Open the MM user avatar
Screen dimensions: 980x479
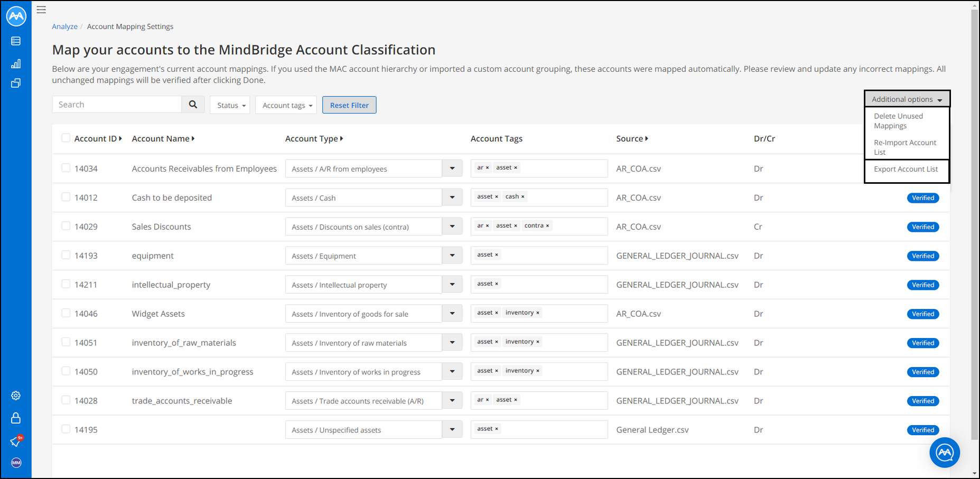pos(16,463)
